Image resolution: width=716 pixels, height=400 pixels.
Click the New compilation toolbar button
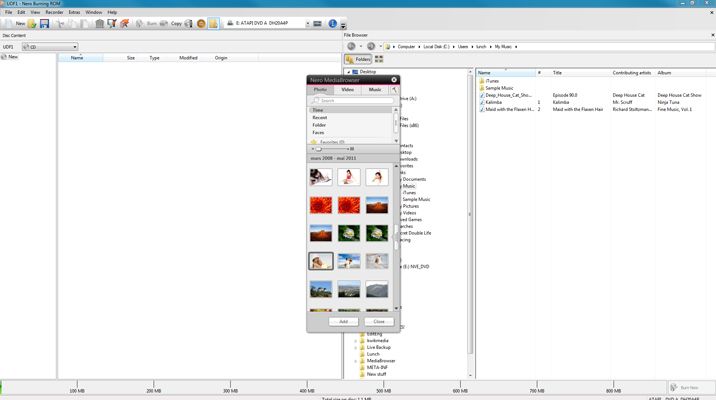(14, 23)
